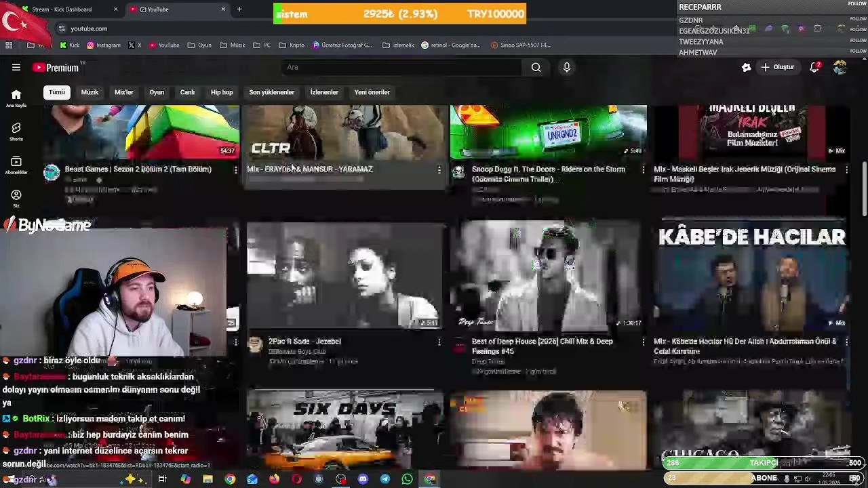Viewport: 868px width, 488px height.
Task: Click the youtube.com address bar
Action: pyautogui.click(x=366, y=28)
